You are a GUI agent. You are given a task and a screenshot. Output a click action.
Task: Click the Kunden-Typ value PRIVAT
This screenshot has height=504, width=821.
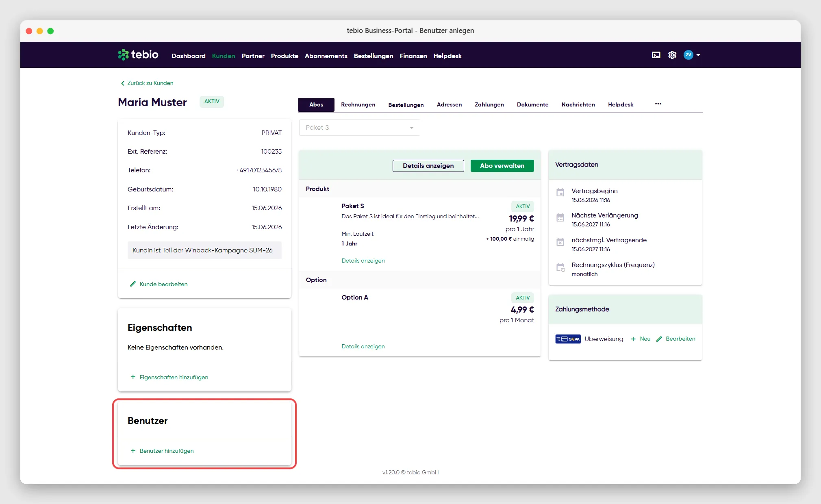point(271,133)
